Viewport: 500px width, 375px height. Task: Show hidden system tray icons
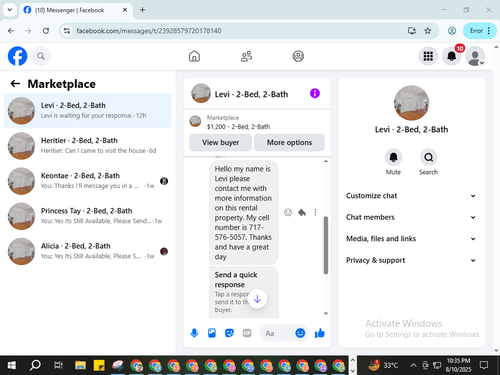pos(413,366)
